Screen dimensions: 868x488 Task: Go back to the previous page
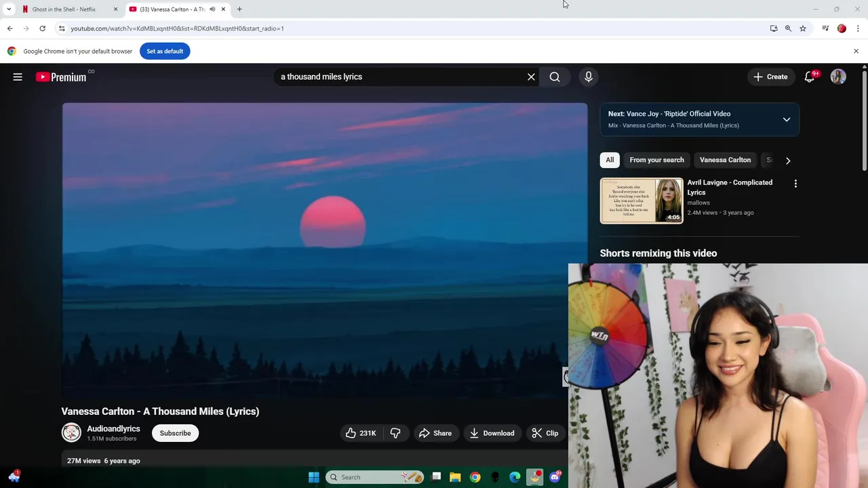click(x=9, y=28)
